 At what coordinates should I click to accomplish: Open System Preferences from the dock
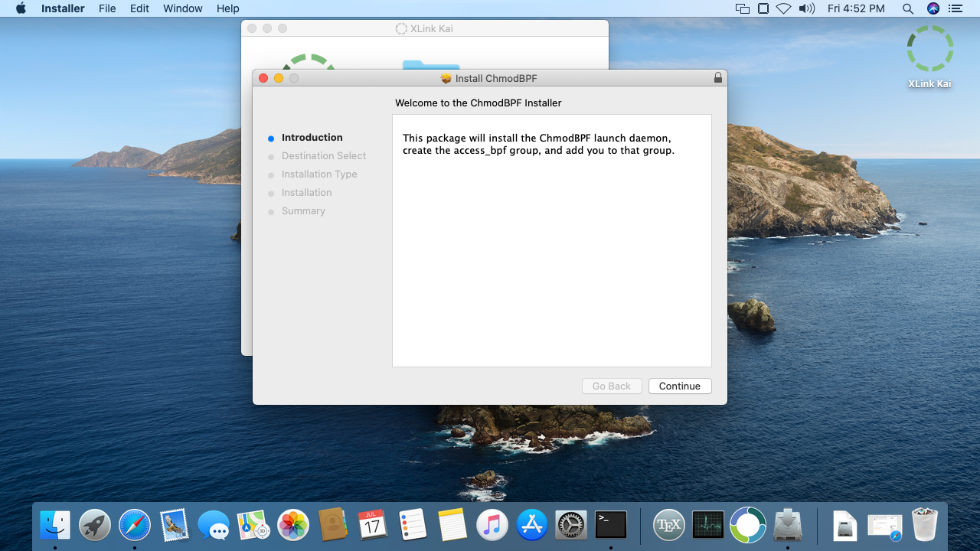coord(570,525)
